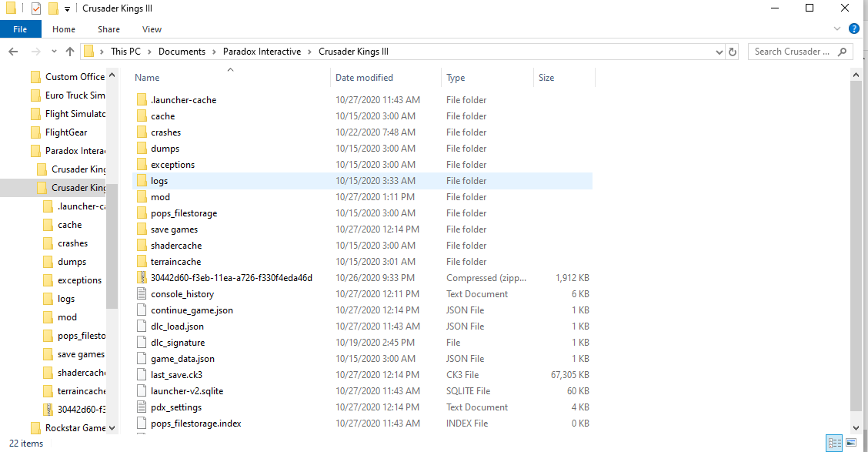Switch to the View ribbon tab
The height and width of the screenshot is (452, 868).
pos(152,29)
